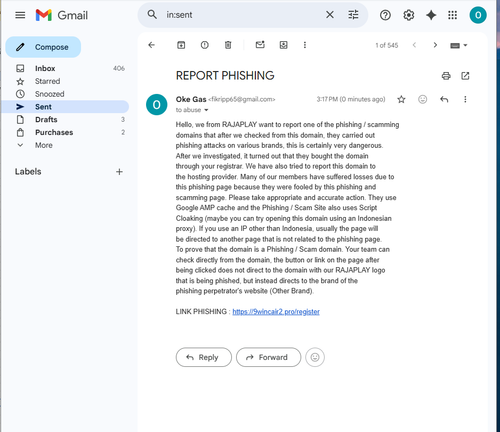Click the REPORT PHISHING subject title

click(x=225, y=76)
